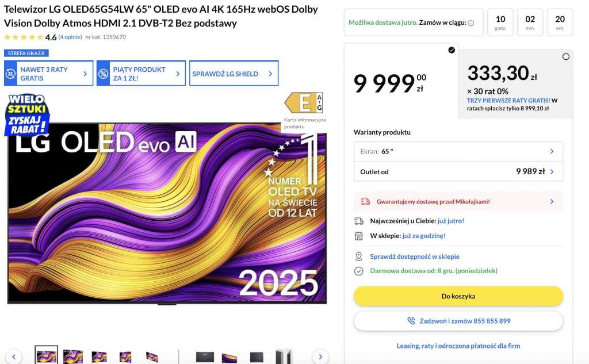Screen dimensions: 589x364
Task: Open SPRAWDŹ LG SHIELD via its chevron
Action: pyautogui.click(x=271, y=73)
